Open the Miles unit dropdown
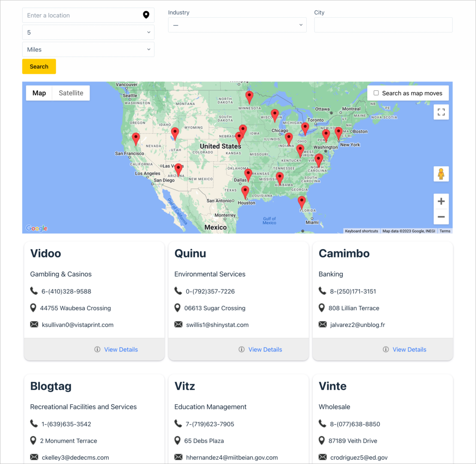Image resolution: width=476 pixels, height=464 pixels. pyautogui.click(x=88, y=49)
